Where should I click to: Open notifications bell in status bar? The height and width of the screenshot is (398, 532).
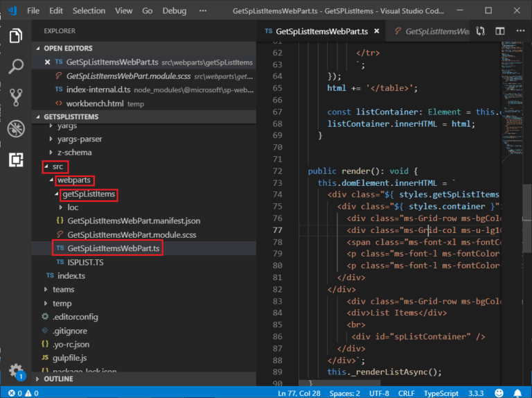tap(517, 393)
